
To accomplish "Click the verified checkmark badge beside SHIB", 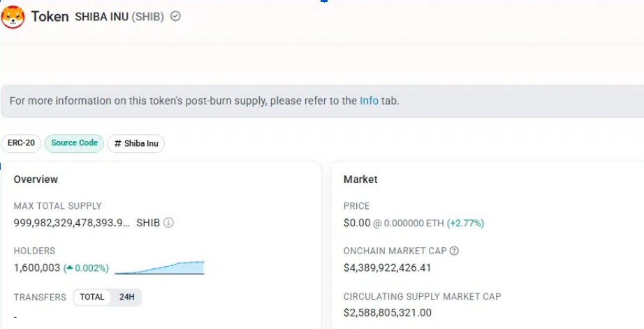I will coord(175,17).
